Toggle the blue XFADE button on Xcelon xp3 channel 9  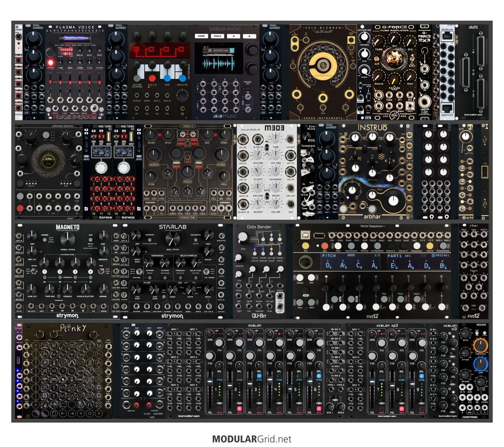tap(421, 376)
